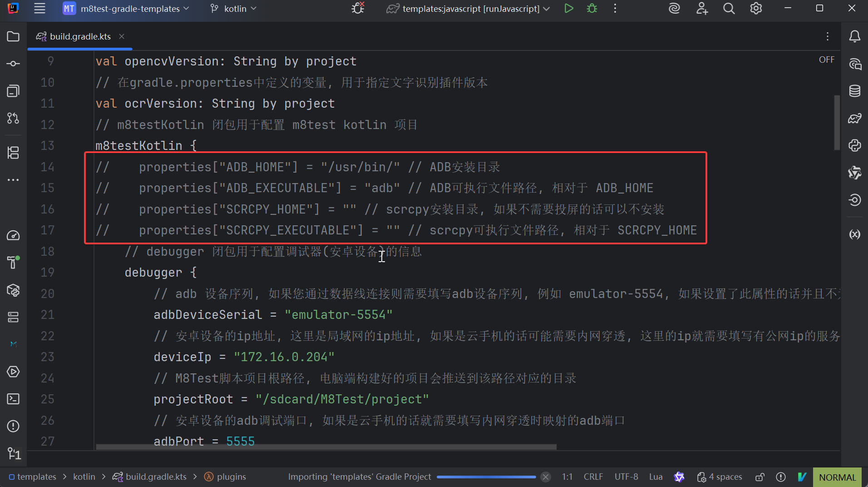Click the CRLF line separator button

[x=593, y=477]
